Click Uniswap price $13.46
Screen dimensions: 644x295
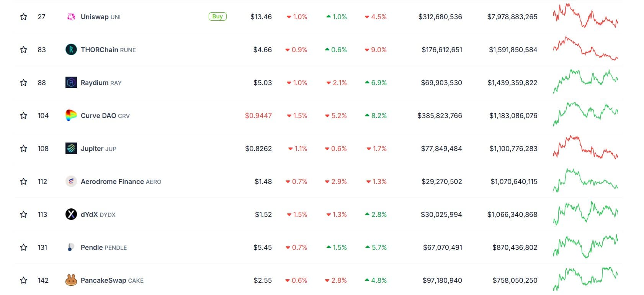tap(261, 17)
